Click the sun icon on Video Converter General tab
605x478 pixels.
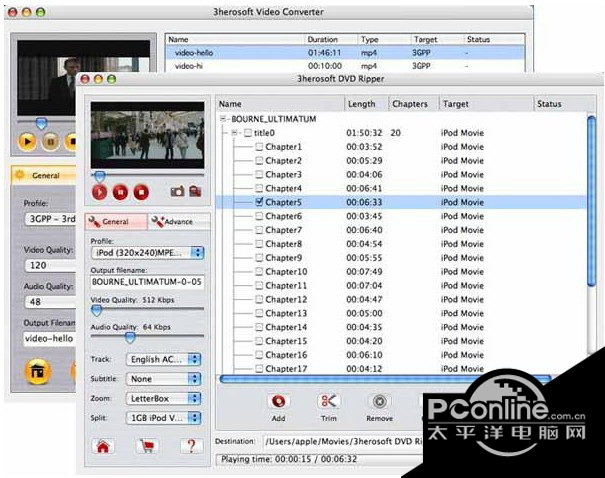point(19,175)
